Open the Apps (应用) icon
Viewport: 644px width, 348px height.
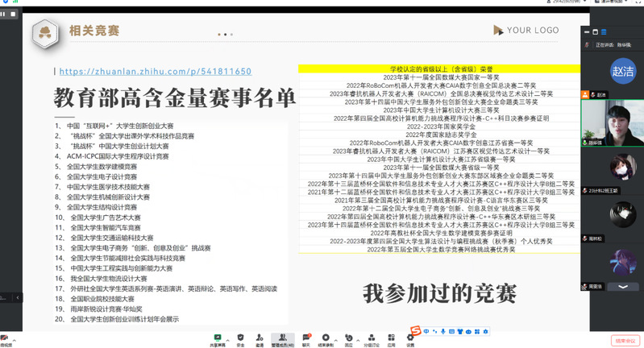391,338
